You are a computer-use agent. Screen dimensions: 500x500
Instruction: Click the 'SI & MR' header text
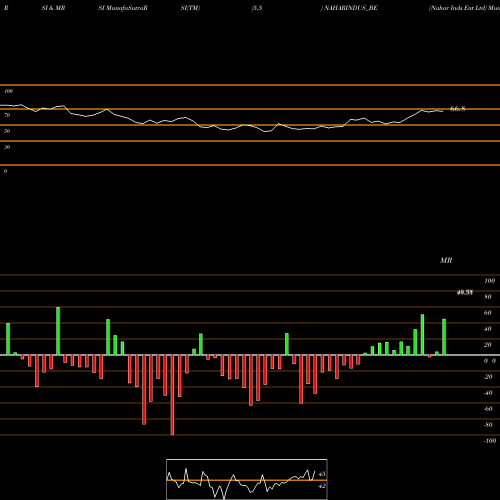pyautogui.click(x=53, y=8)
